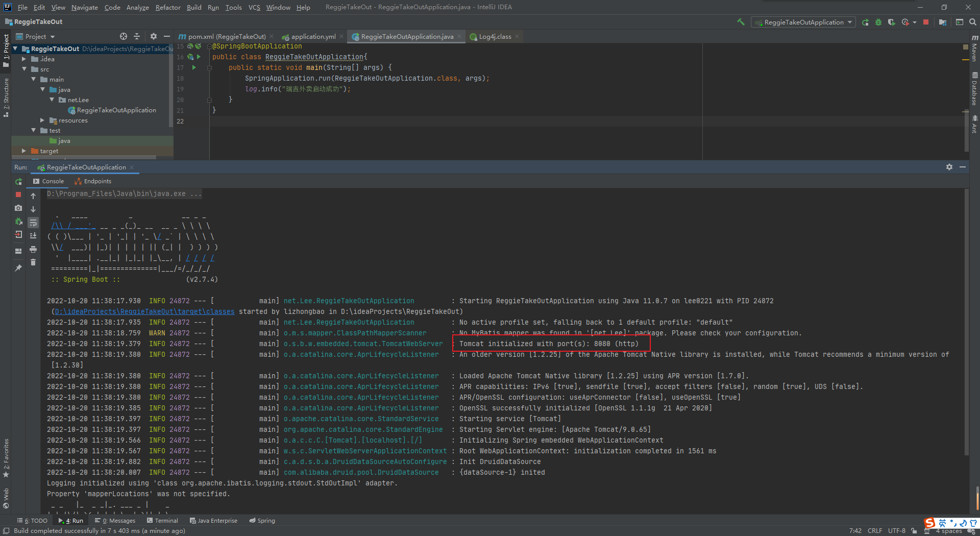Expand the target folder
Image resolution: width=980 pixels, height=536 pixels.
(24, 151)
